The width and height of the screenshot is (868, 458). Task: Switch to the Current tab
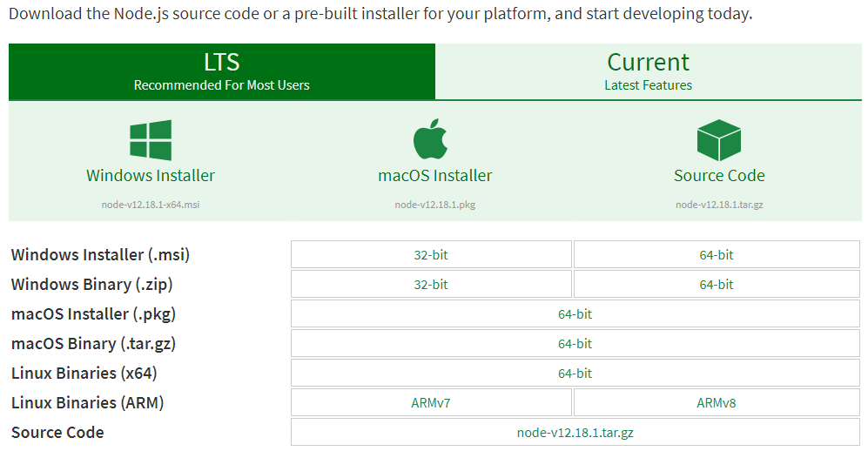click(x=649, y=72)
